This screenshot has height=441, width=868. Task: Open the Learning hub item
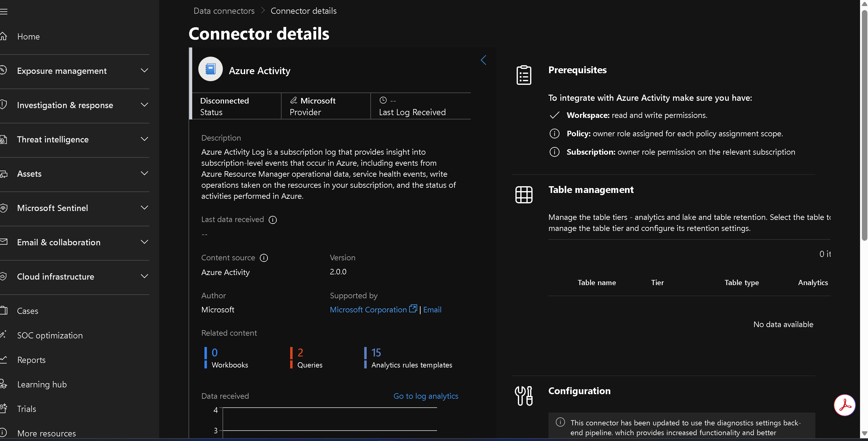(42, 384)
